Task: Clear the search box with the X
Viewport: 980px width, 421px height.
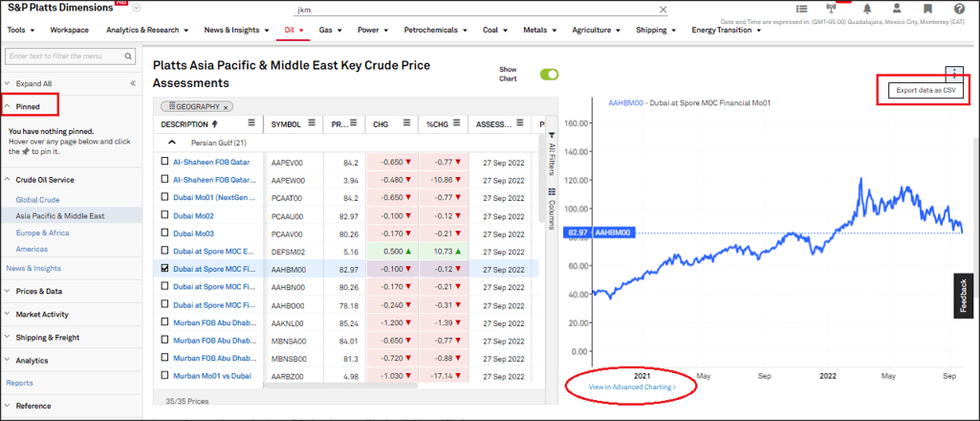Action: [x=664, y=10]
